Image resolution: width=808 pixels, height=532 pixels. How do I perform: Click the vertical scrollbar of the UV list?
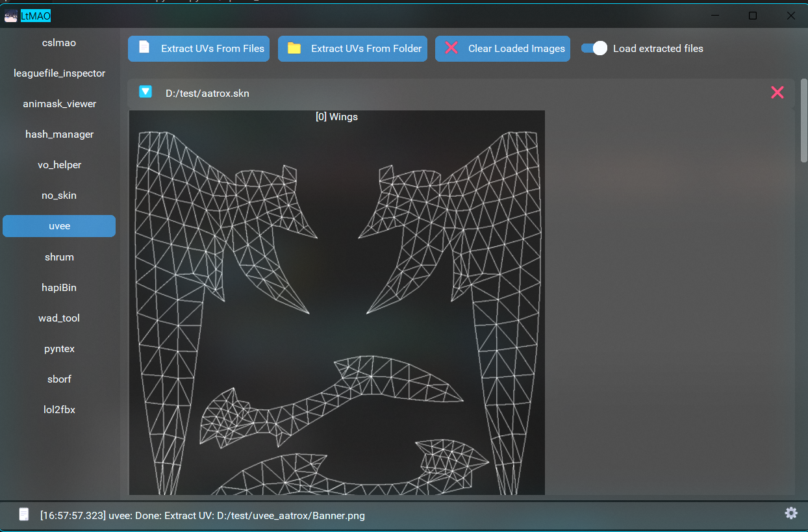click(804, 121)
